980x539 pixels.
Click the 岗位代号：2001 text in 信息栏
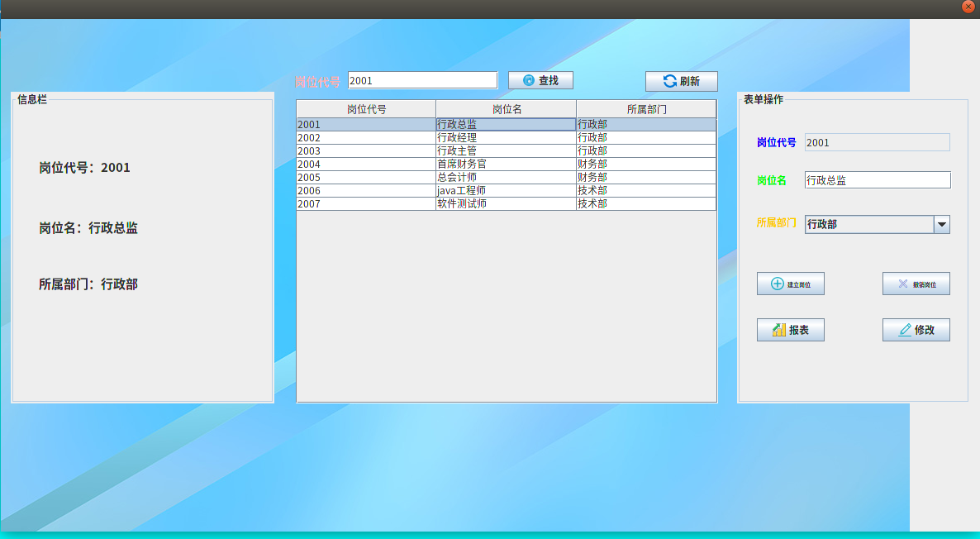(x=84, y=168)
